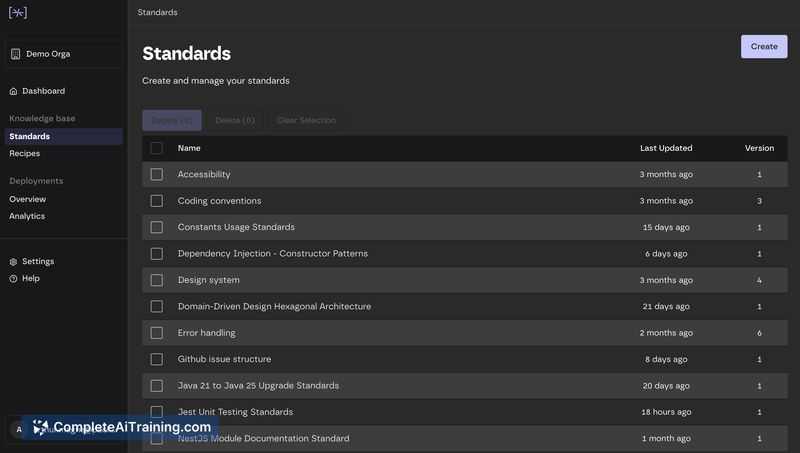
Task: Click the Create button
Action: tap(764, 46)
